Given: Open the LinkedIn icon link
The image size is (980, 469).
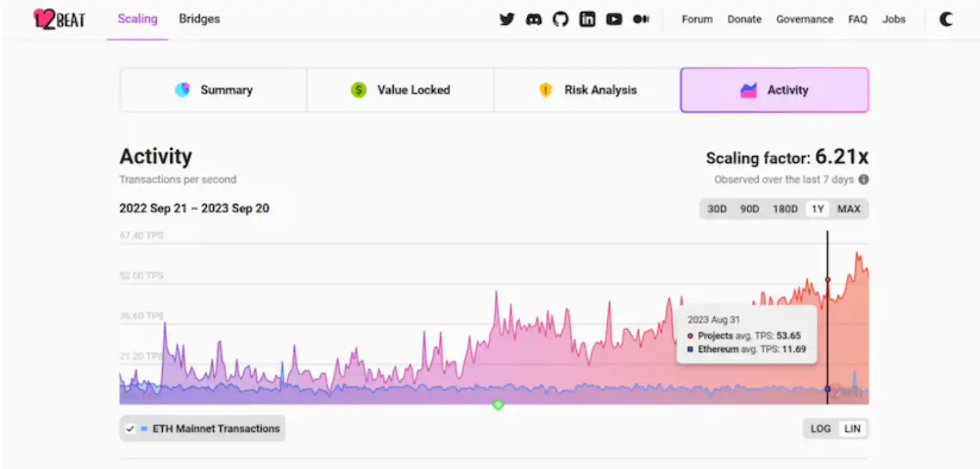Looking at the screenshot, I should 587,19.
